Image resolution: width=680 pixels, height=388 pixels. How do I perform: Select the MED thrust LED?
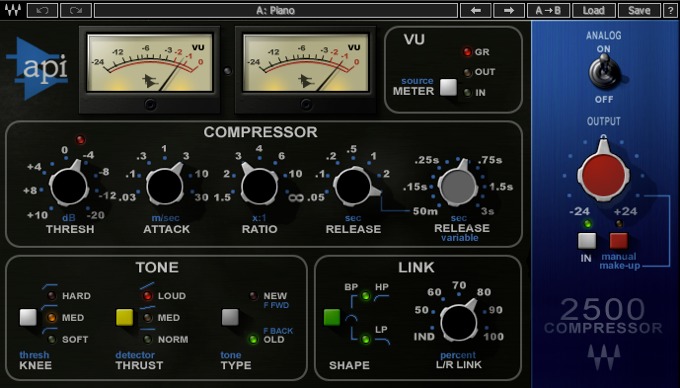(x=148, y=317)
